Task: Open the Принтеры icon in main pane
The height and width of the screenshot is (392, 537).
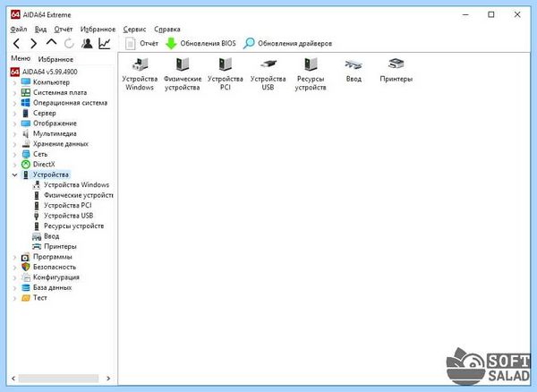Action: 396,70
